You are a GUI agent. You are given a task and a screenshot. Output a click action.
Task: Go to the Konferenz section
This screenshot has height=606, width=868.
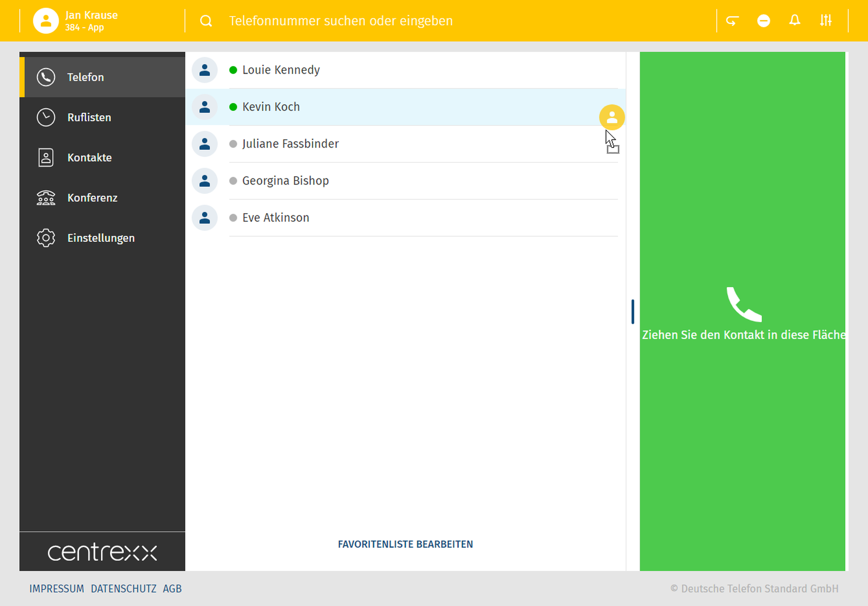click(x=92, y=198)
